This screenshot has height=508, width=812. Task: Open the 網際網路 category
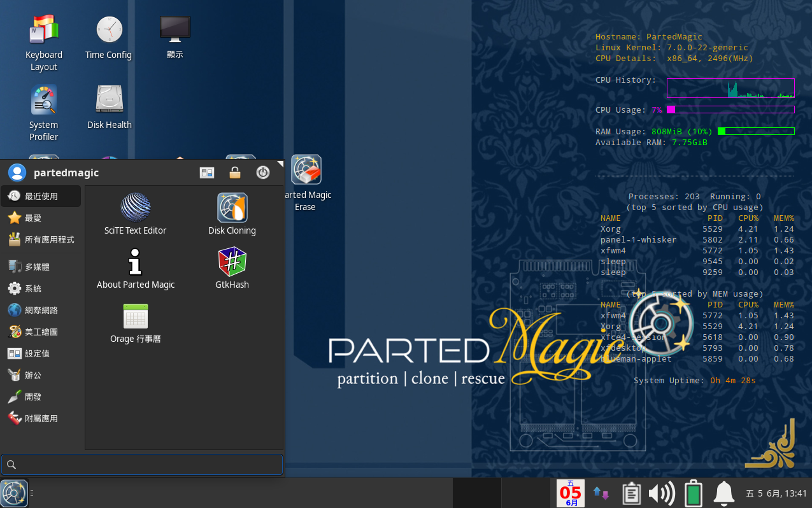pos(41,310)
